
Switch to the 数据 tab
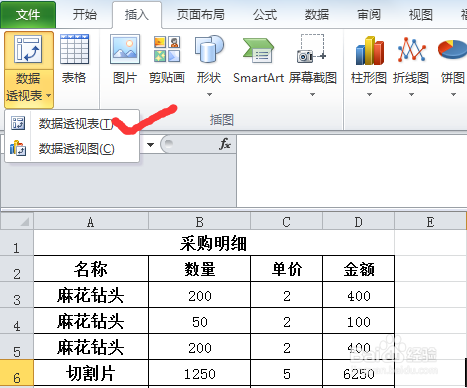click(x=316, y=15)
